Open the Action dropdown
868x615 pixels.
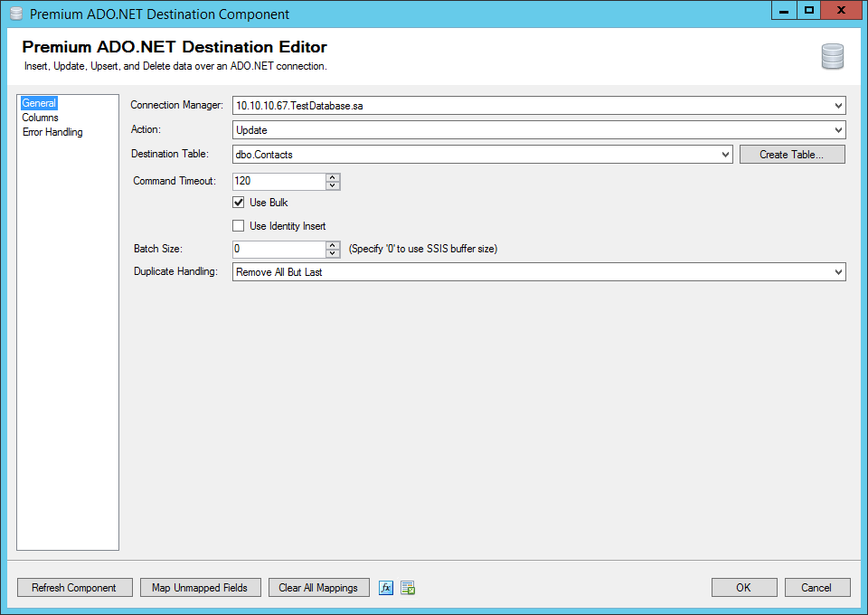coord(838,130)
